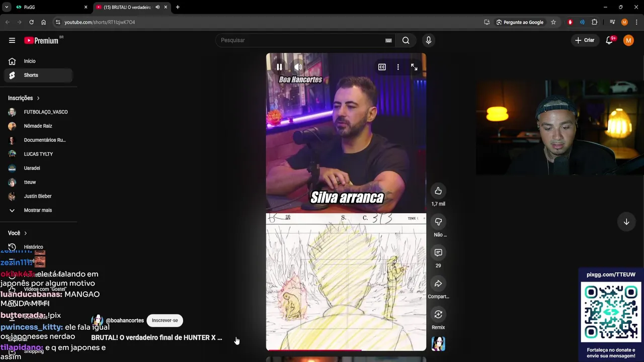Open the browser extensions puzzle icon
This screenshot has width=644, height=362.
coord(595,22)
